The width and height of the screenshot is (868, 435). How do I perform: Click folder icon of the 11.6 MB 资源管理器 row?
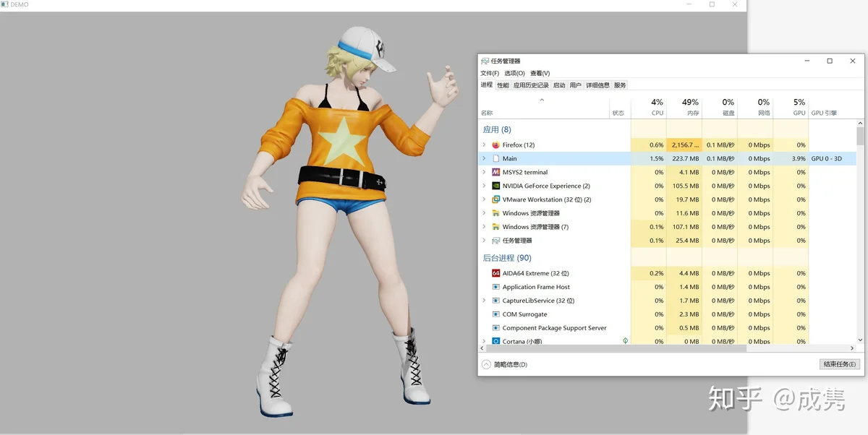pyautogui.click(x=495, y=213)
